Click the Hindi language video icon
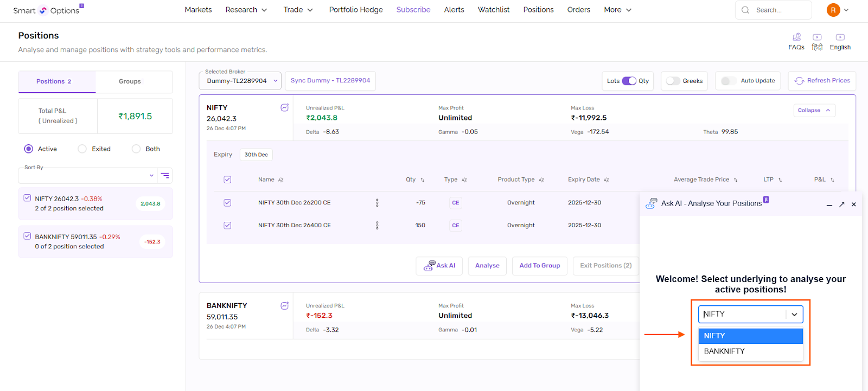 pos(817,37)
